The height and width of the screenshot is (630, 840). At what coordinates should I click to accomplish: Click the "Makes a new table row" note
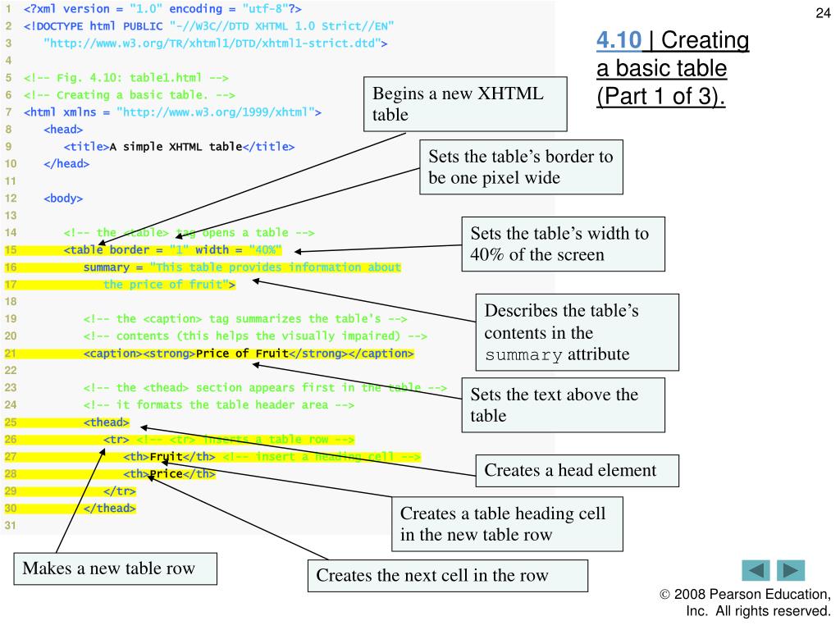(115, 569)
